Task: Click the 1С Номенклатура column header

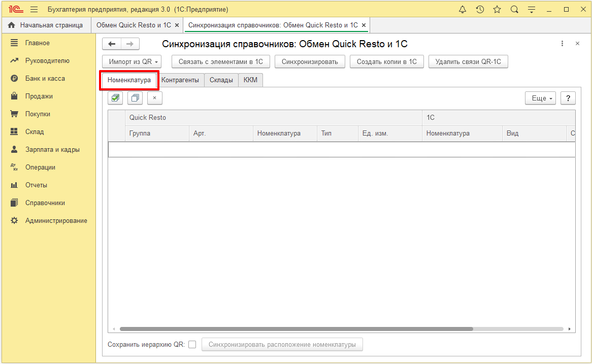Action: [462, 134]
